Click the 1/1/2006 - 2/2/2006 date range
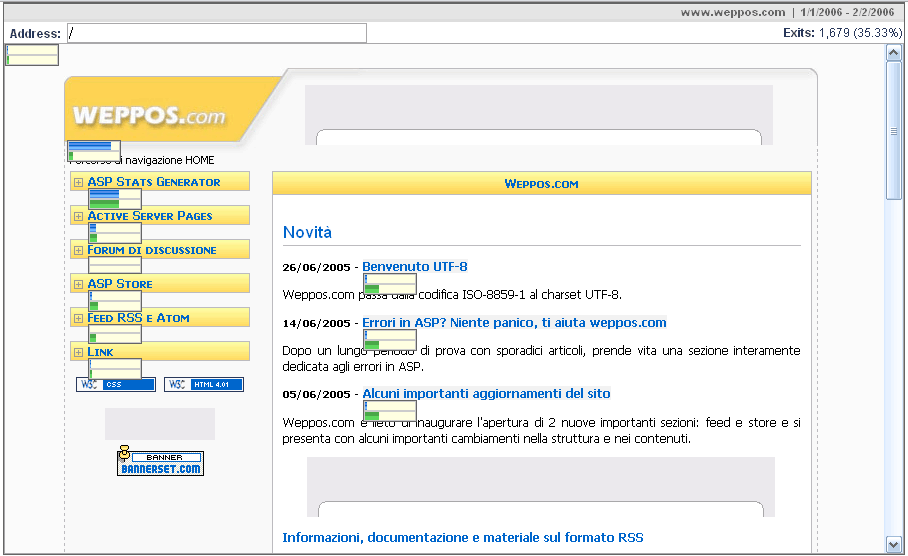The width and height of the screenshot is (908, 556). tap(847, 12)
